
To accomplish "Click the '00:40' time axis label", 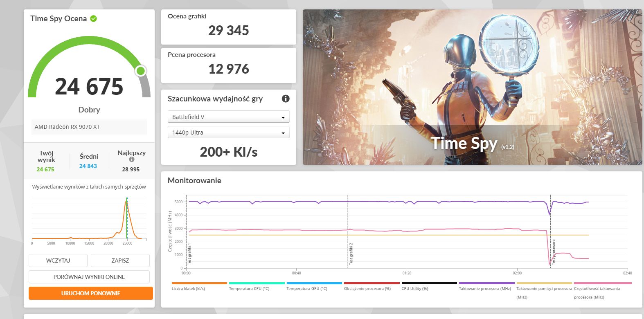I will 297,273.
